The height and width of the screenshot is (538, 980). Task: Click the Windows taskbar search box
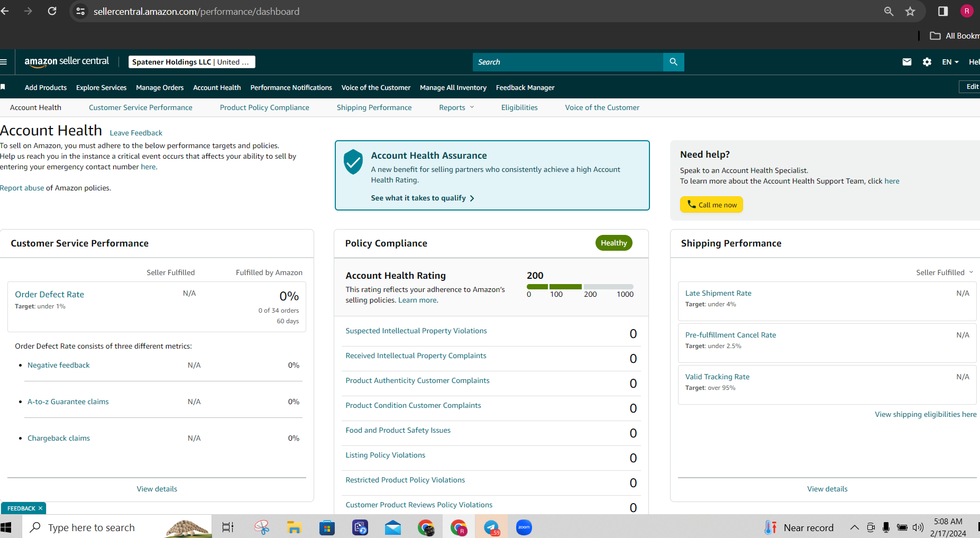[116, 527]
